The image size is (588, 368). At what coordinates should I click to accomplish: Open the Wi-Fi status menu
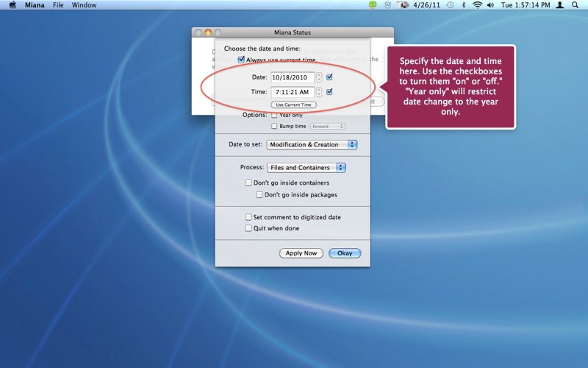(x=477, y=5)
